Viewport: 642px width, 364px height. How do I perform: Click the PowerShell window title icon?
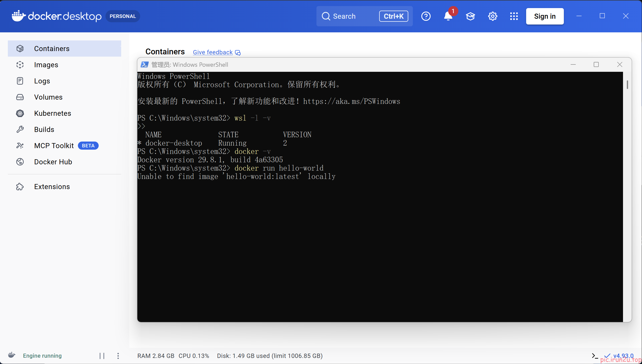coord(144,64)
